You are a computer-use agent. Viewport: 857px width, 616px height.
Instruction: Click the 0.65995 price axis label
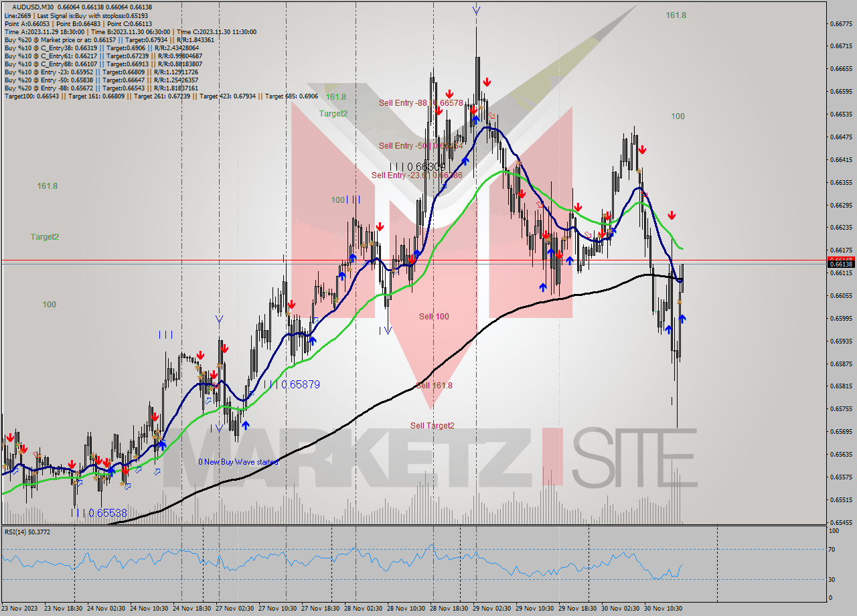(x=840, y=318)
